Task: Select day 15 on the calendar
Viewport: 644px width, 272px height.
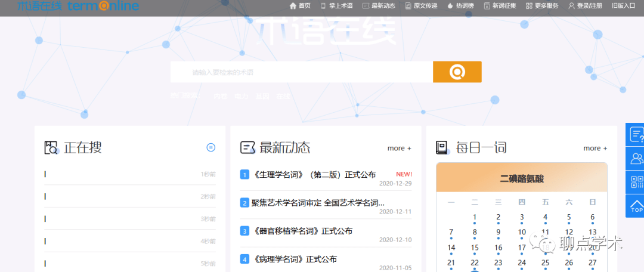Action: 475,248
